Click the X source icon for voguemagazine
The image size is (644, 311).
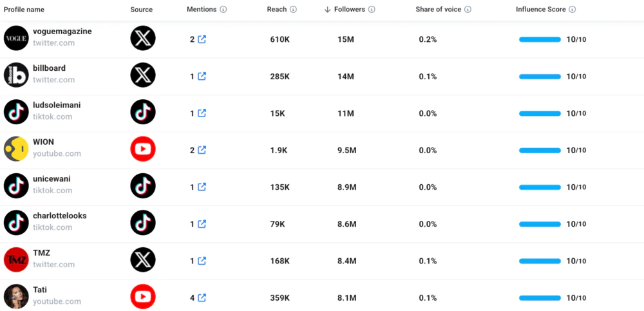(x=143, y=38)
